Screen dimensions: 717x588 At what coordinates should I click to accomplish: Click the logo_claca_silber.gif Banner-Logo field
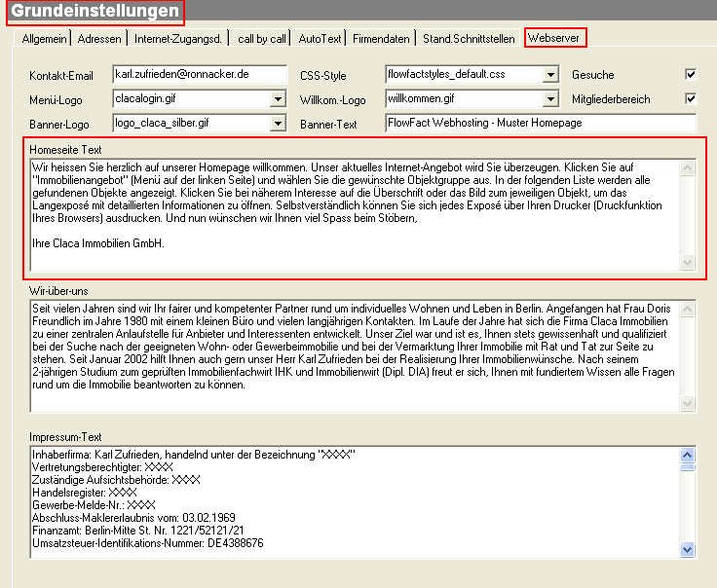(192, 123)
